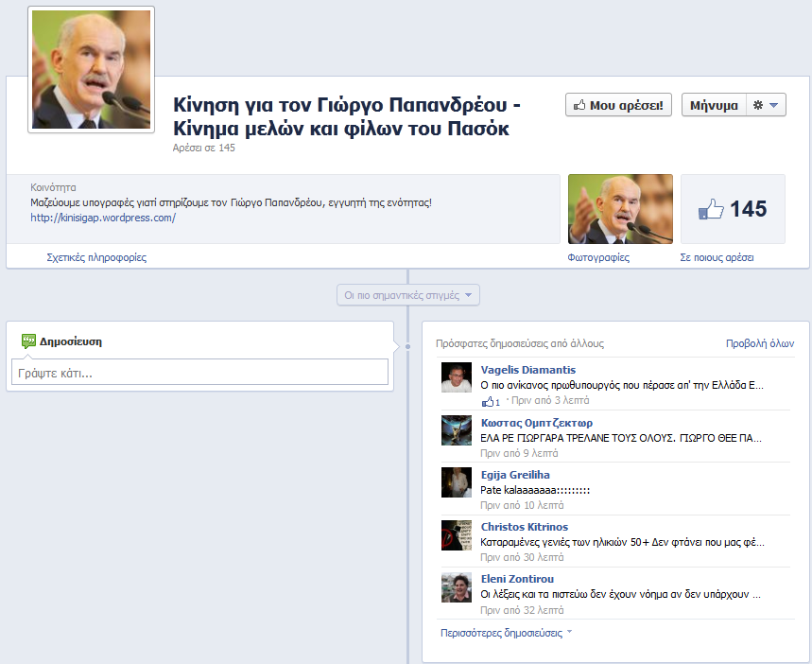Click Κωστας Ομπτζεκτωρ avatar icon
The height and width of the screenshot is (664, 812).
pyautogui.click(x=457, y=430)
